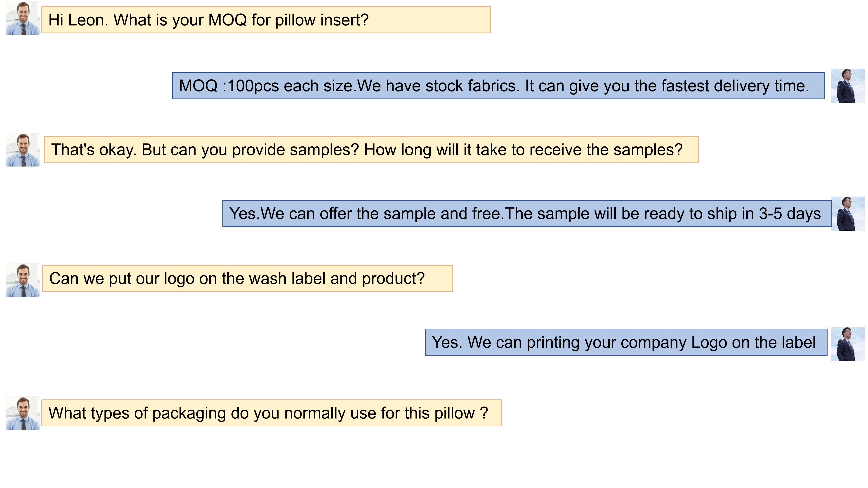Select the customer avatar beside the samples question
The image size is (868, 488).
(x=23, y=150)
